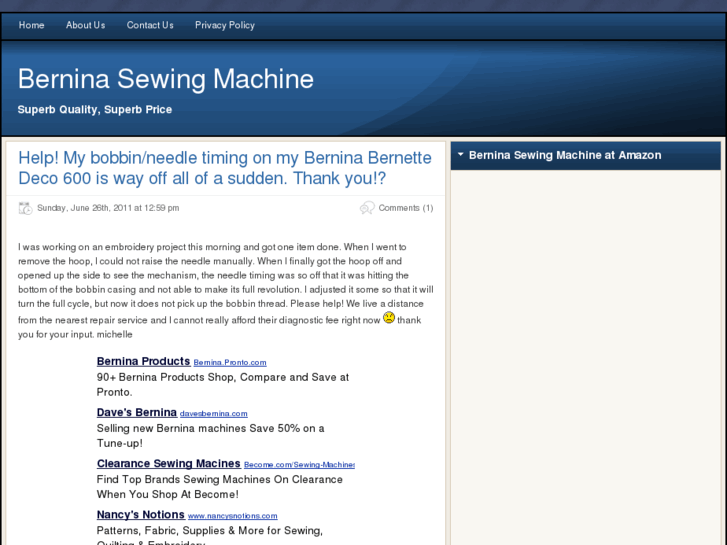Open the Comments (1) link
This screenshot has height=545, width=727.
tap(406, 208)
